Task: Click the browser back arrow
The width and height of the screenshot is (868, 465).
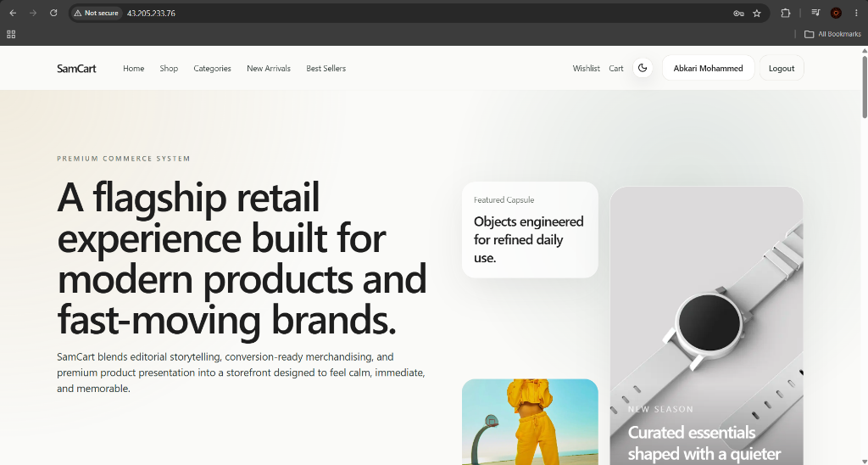Action: click(x=13, y=13)
